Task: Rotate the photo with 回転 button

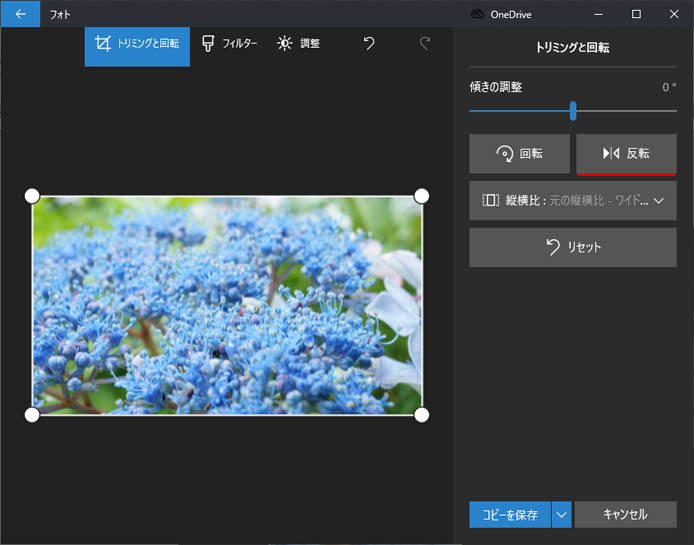Action: (x=520, y=154)
